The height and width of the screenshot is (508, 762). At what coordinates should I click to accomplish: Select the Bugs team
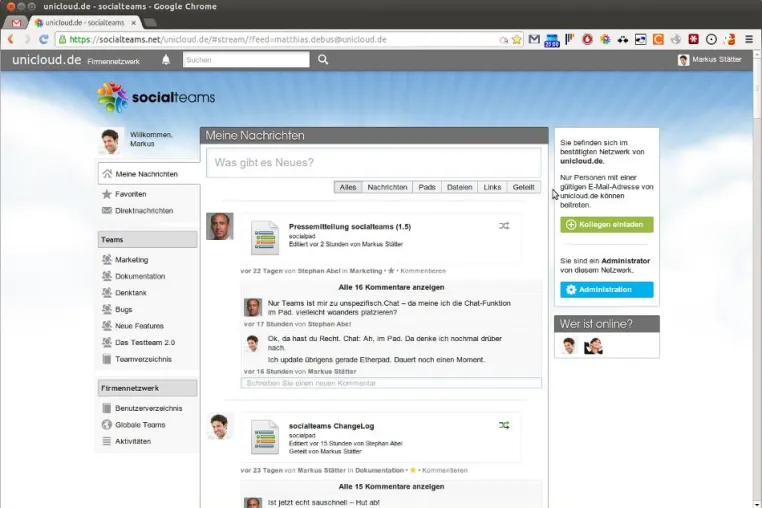pos(123,309)
